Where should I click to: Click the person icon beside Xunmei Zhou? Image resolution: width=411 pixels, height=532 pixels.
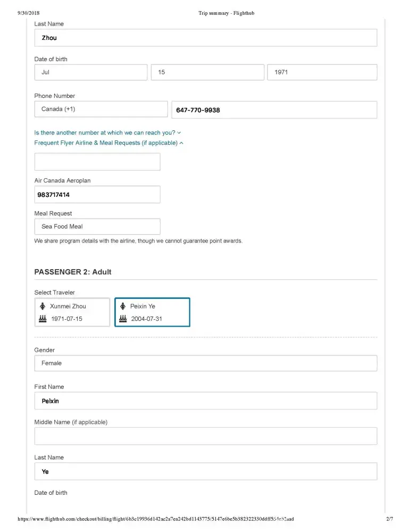pos(43,306)
